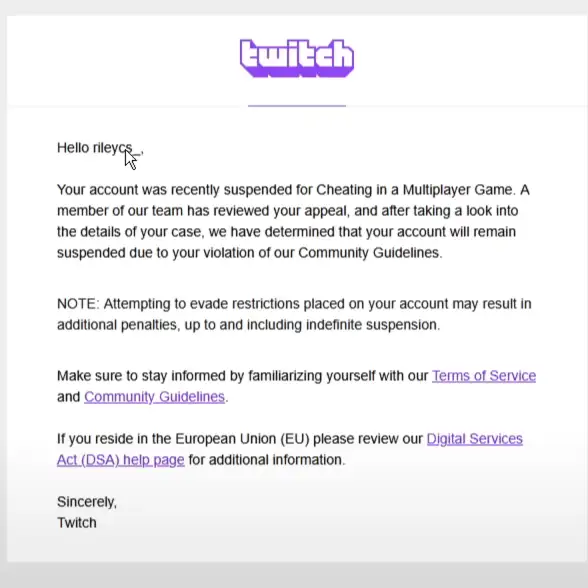588x588 pixels.
Task: Open the Community Guidelines link
Action: point(154,397)
